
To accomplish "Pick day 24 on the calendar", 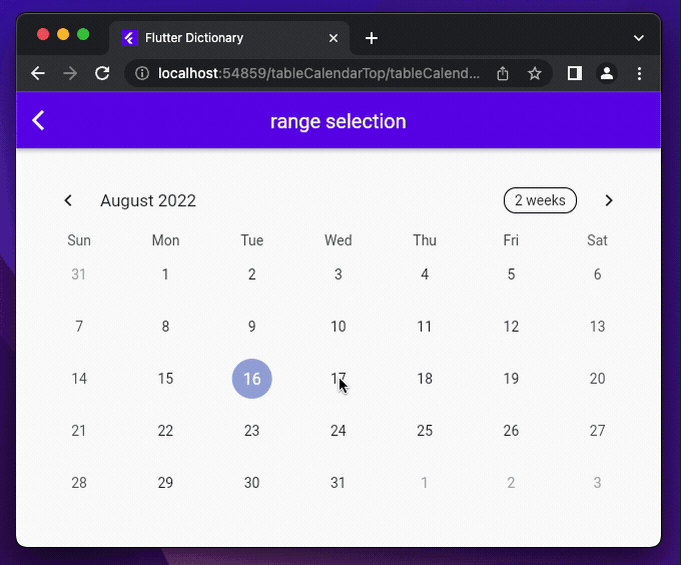I will point(338,431).
